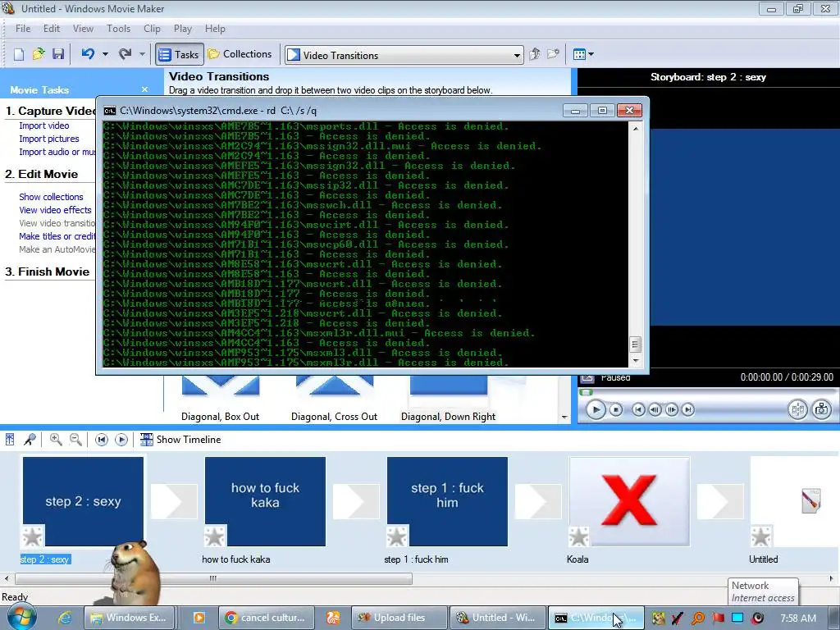Viewport: 840px width, 630px height.
Task: Click the Open Project folder icon
Action: pyautogui.click(x=39, y=54)
